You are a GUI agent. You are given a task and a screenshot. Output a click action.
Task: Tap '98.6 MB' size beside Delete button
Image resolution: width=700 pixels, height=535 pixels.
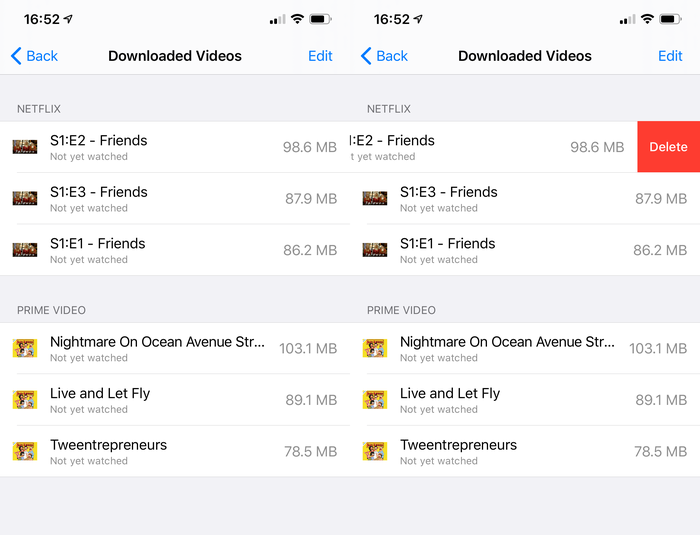597,147
